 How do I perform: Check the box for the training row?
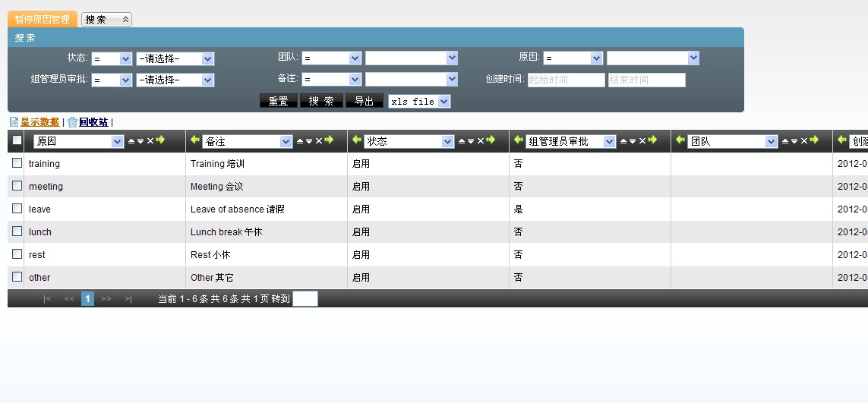point(17,163)
